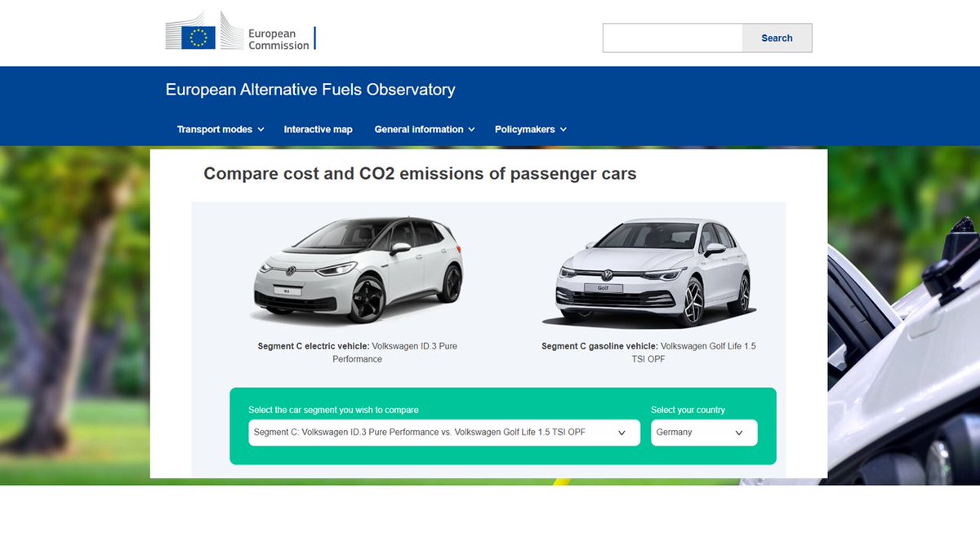
Task: Select Interactive map in the navigation
Action: pyautogui.click(x=318, y=129)
